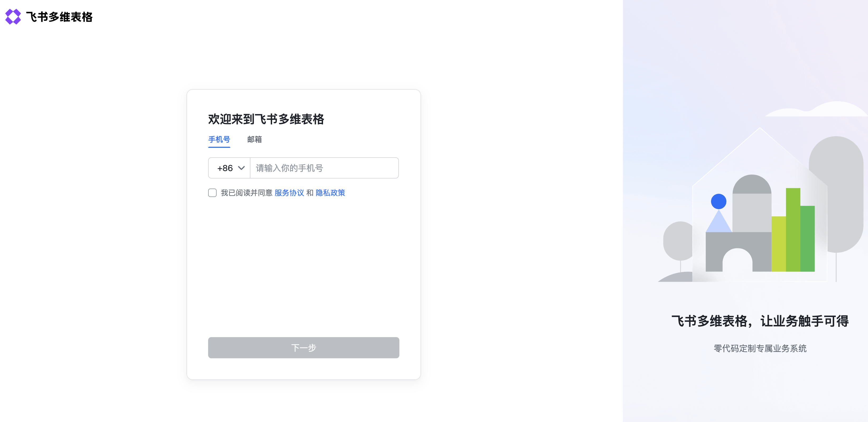Click the 飞书多维表格 brand name in header

(59, 17)
